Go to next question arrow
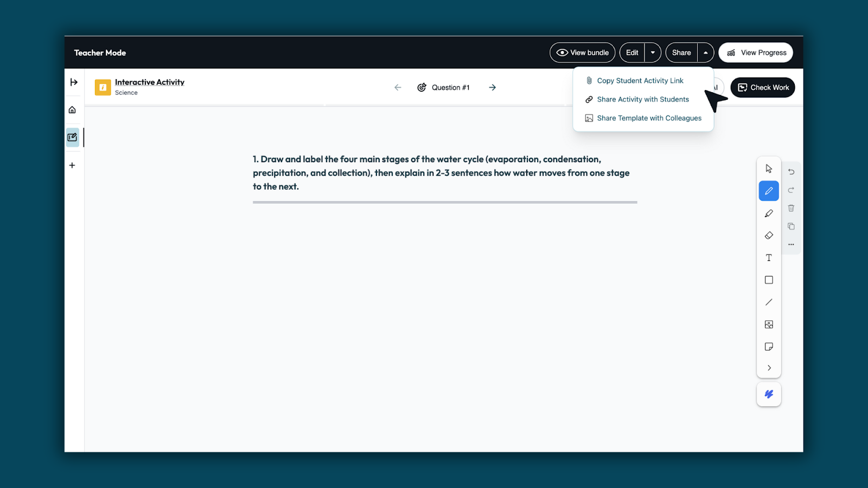 click(x=492, y=87)
